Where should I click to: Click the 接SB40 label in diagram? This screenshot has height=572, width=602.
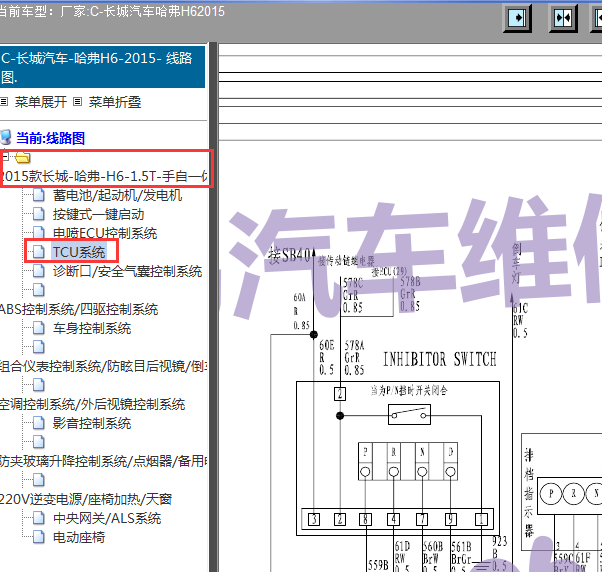point(289,255)
